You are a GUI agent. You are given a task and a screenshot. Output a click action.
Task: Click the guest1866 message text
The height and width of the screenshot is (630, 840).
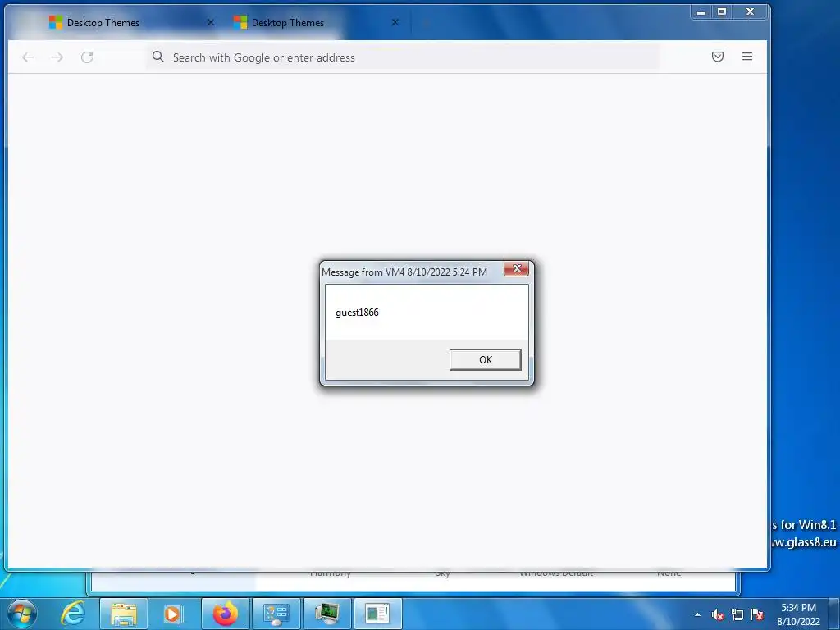click(x=357, y=313)
